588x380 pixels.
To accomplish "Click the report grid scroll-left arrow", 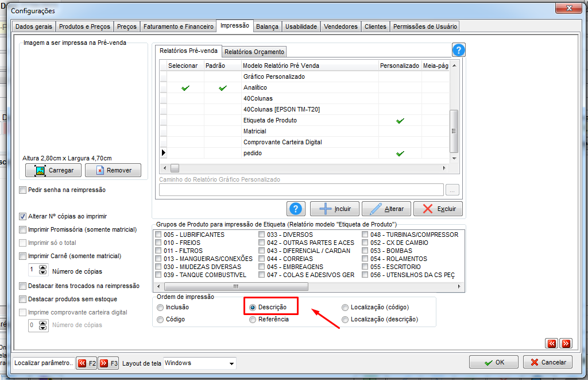I will point(165,168).
